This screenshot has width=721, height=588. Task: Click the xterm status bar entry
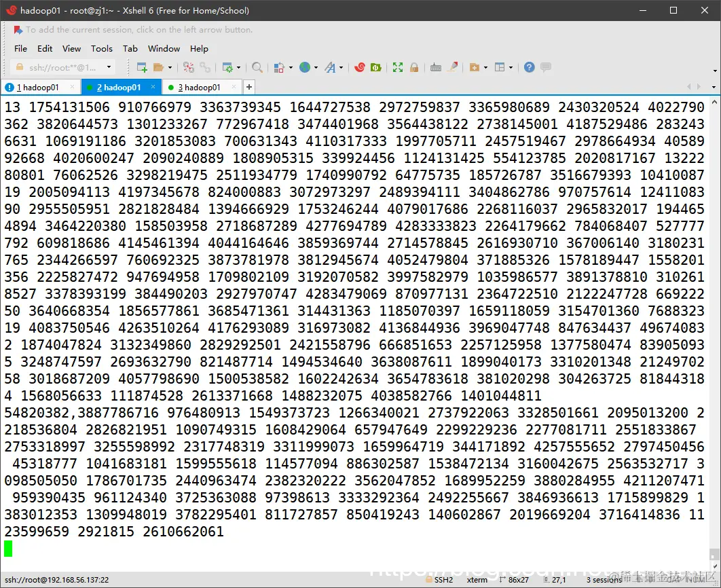(x=477, y=580)
